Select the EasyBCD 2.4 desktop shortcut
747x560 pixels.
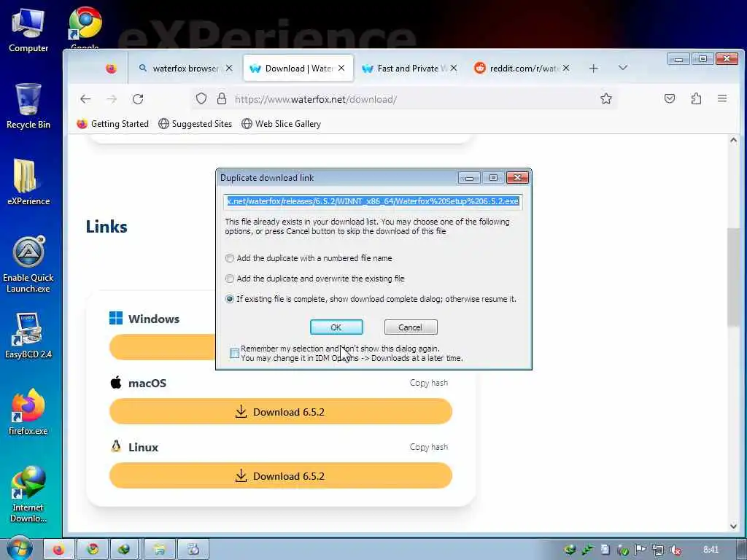(x=28, y=335)
